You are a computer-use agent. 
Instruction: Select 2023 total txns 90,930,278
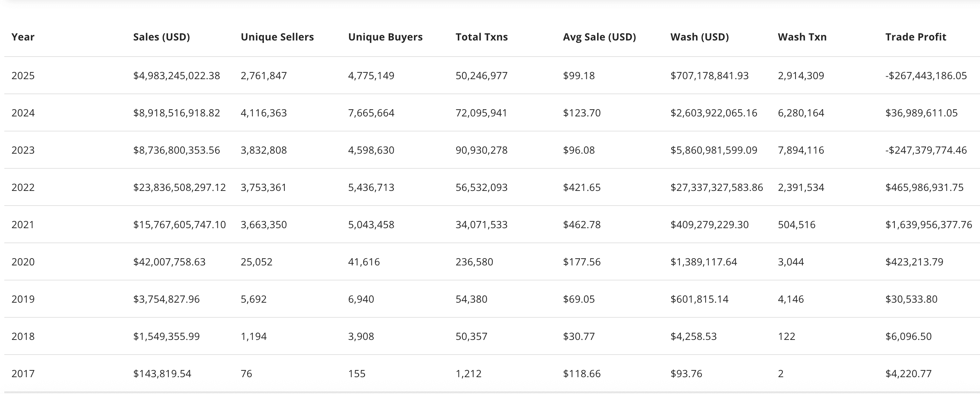tap(481, 150)
